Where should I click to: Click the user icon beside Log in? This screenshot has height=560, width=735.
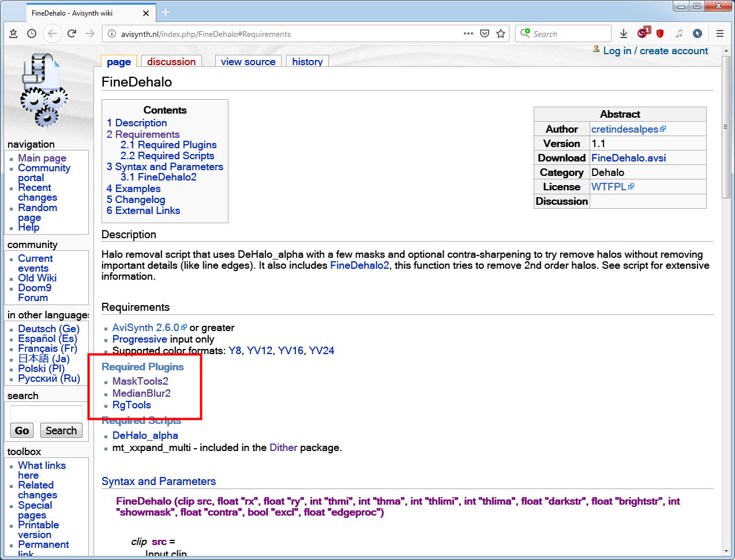596,50
